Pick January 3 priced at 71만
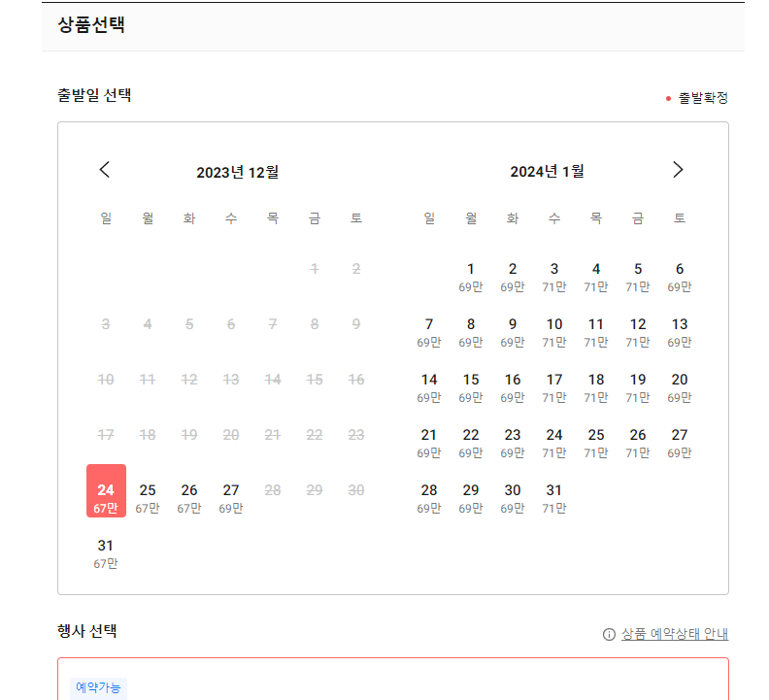This screenshot has width=769, height=700. click(554, 276)
